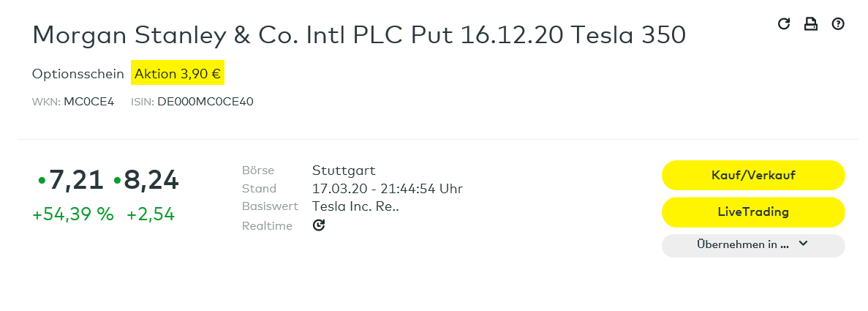Open the help question mark icon

click(x=838, y=24)
